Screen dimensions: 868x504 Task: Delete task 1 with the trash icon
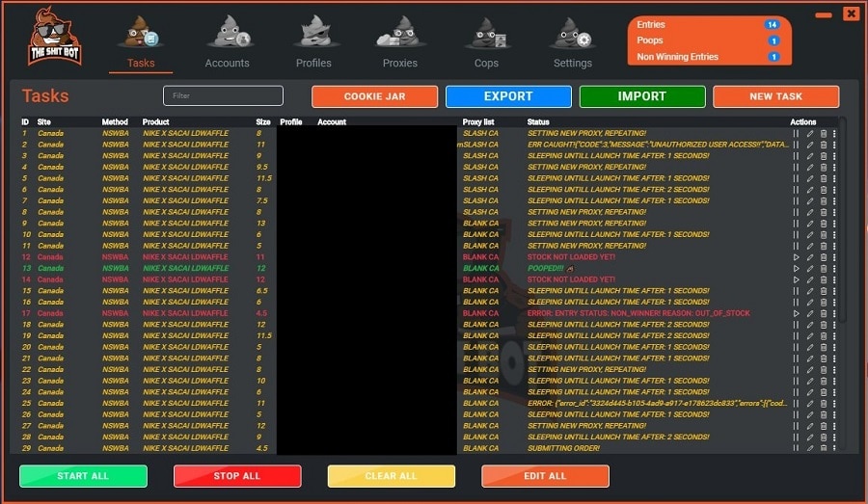(824, 133)
